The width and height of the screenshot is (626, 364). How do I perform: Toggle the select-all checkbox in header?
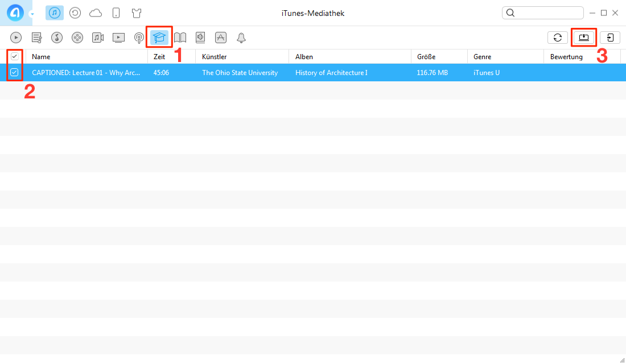(15, 56)
